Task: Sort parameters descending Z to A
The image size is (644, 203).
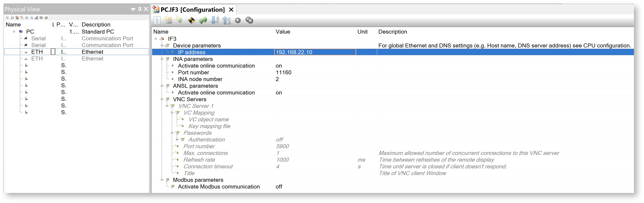Action: tap(227, 21)
